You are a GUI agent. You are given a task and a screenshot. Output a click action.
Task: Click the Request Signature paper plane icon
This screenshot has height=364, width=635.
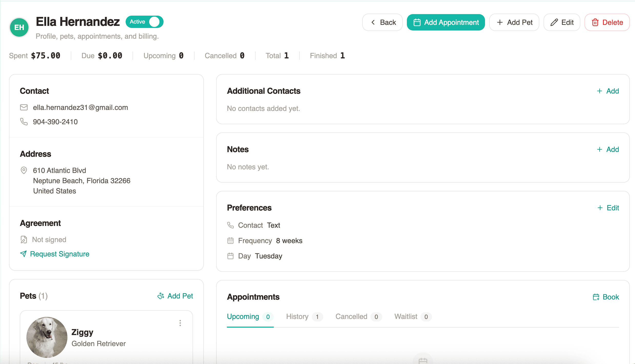(23, 254)
